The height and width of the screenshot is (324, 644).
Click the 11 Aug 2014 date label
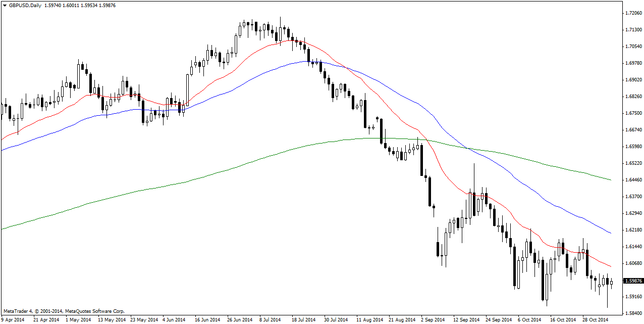[370, 319]
